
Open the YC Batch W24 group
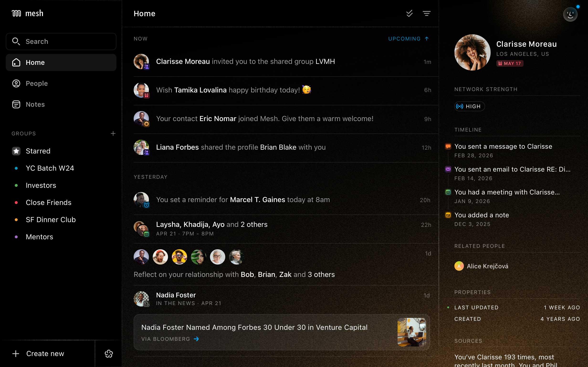pos(50,168)
